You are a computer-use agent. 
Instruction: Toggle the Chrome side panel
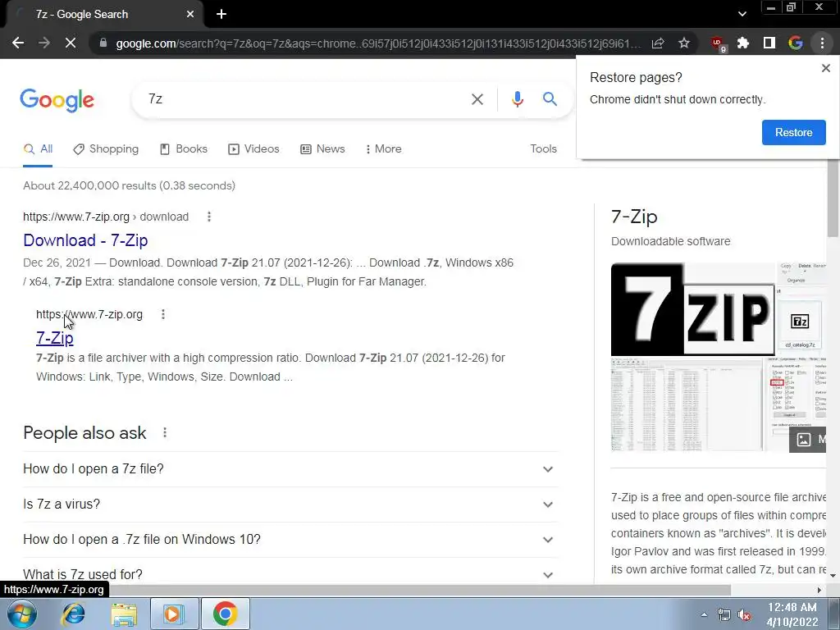coord(769,43)
